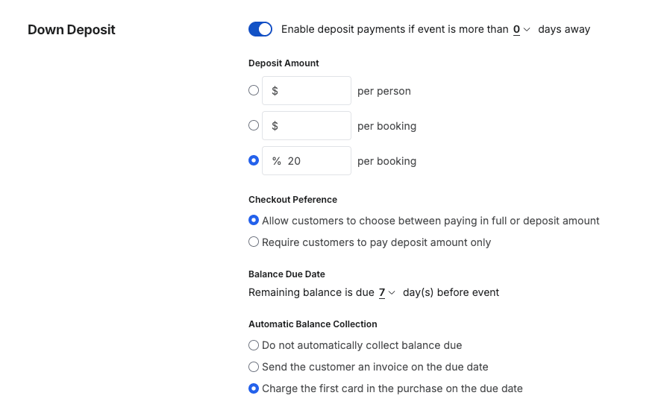Screen dimensions: 670x419
Task: Click the Down Deposit section heading
Action: click(71, 30)
